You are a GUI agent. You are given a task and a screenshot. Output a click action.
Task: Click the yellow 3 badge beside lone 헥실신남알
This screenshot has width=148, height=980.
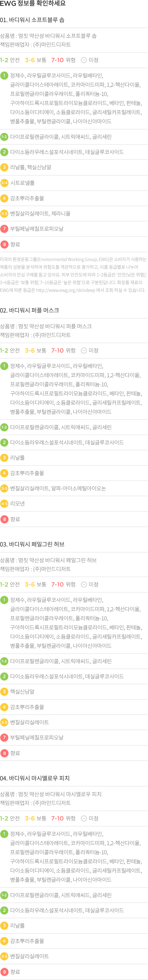click(4, 691)
